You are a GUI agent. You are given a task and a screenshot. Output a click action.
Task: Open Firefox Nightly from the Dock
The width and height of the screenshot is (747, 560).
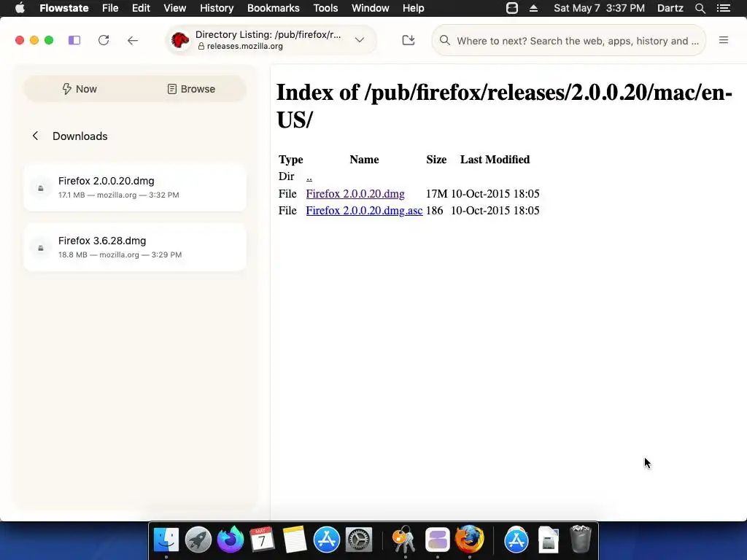[230, 540]
